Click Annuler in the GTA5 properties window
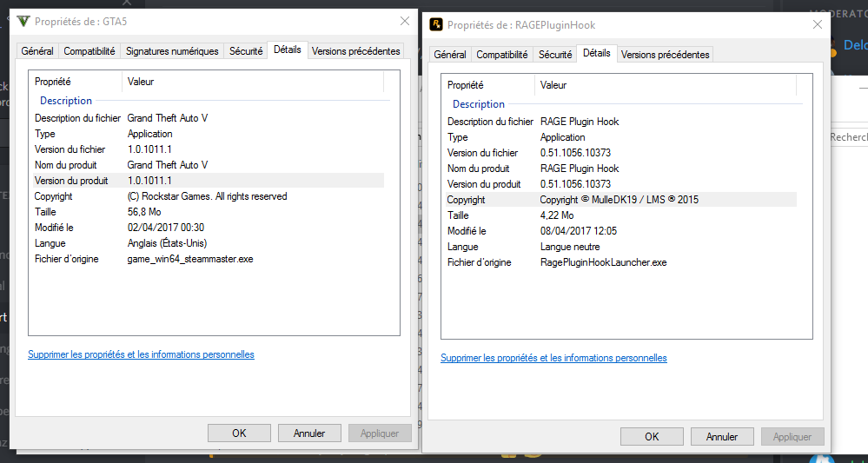The image size is (868, 463). click(x=309, y=433)
